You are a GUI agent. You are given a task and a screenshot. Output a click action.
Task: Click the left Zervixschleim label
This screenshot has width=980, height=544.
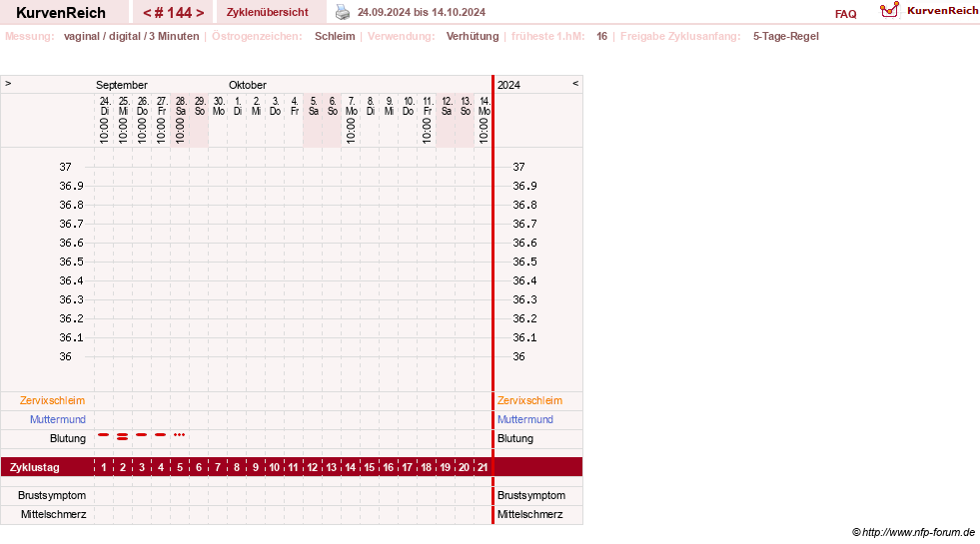pos(53,400)
